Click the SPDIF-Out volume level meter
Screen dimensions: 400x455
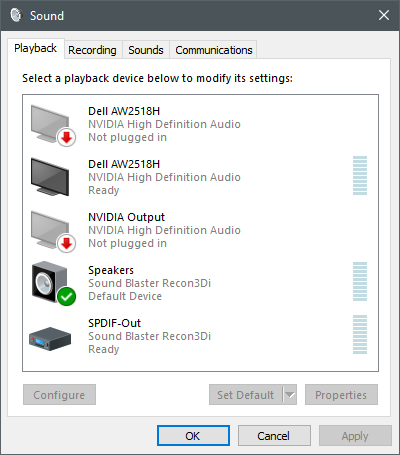tap(360, 334)
